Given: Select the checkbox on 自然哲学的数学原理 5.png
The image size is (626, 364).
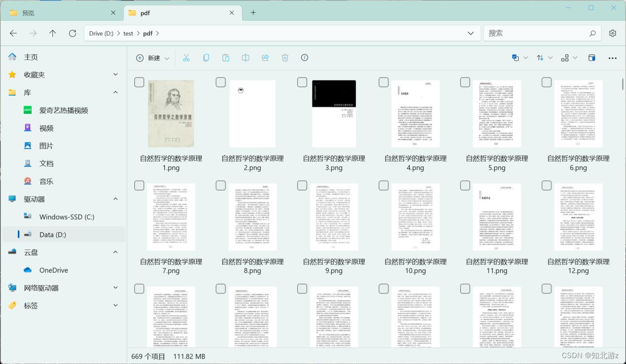Looking at the screenshot, I should pos(465,82).
